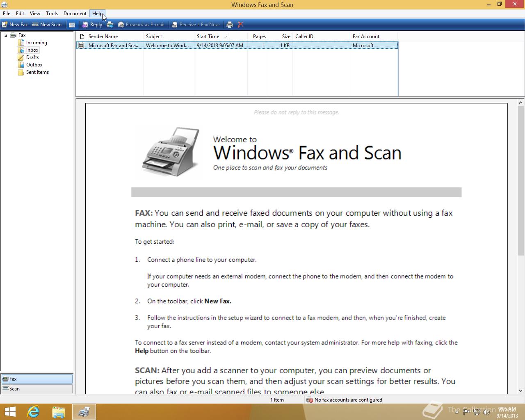
Task: Sort by Caller ID column header
Action: coord(321,37)
